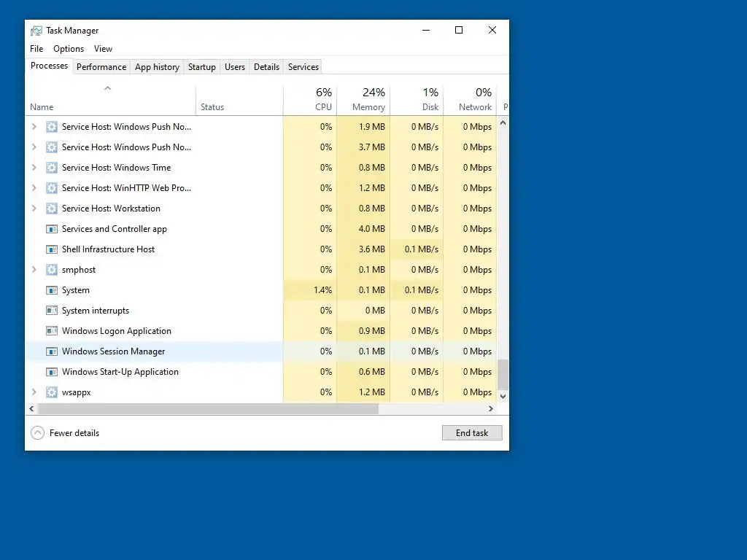
Task: Click the Fewer details link
Action: (x=74, y=433)
